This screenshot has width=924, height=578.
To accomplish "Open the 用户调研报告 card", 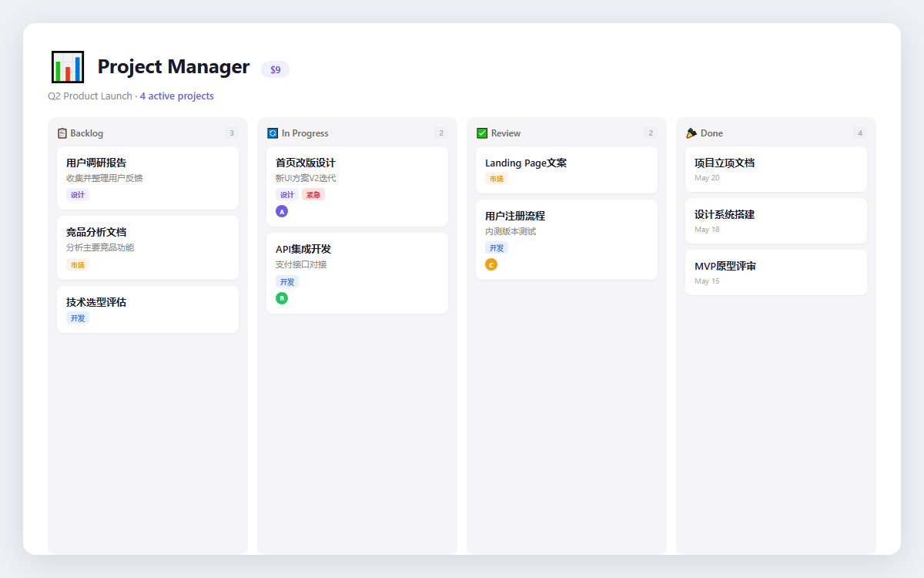I will coord(148,178).
